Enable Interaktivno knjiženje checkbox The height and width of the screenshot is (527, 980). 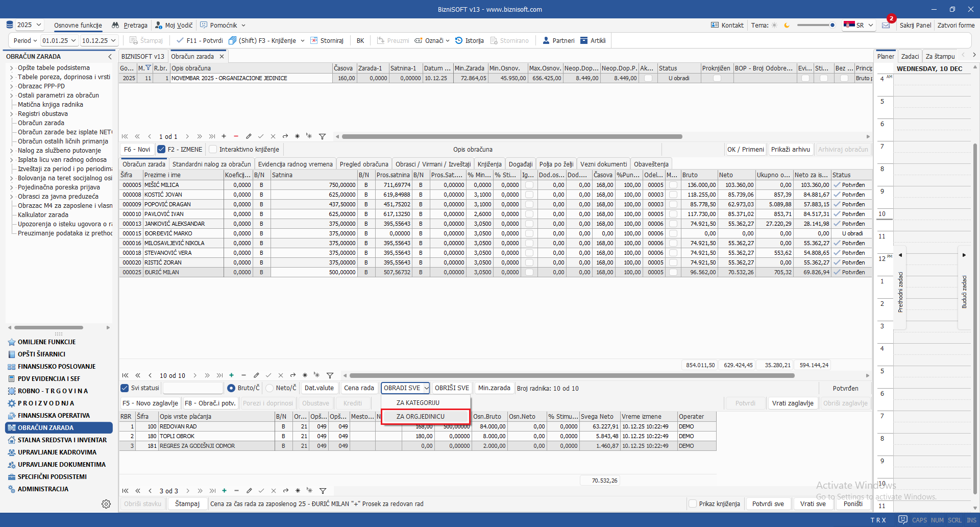[213, 150]
